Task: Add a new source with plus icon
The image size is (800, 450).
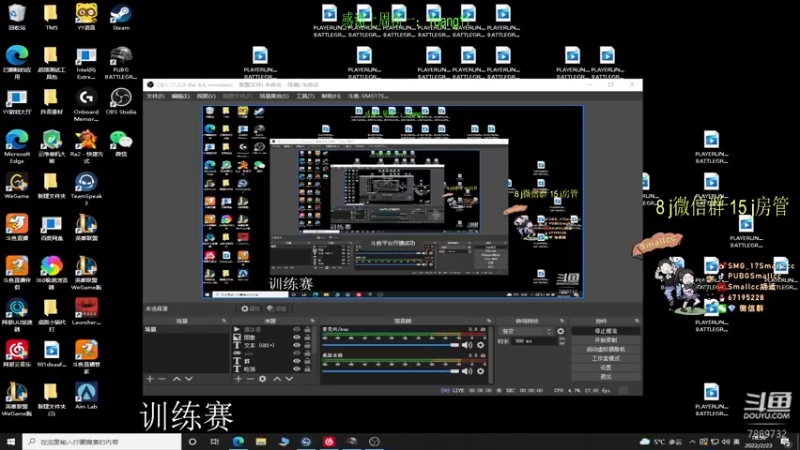Action: pos(238,379)
